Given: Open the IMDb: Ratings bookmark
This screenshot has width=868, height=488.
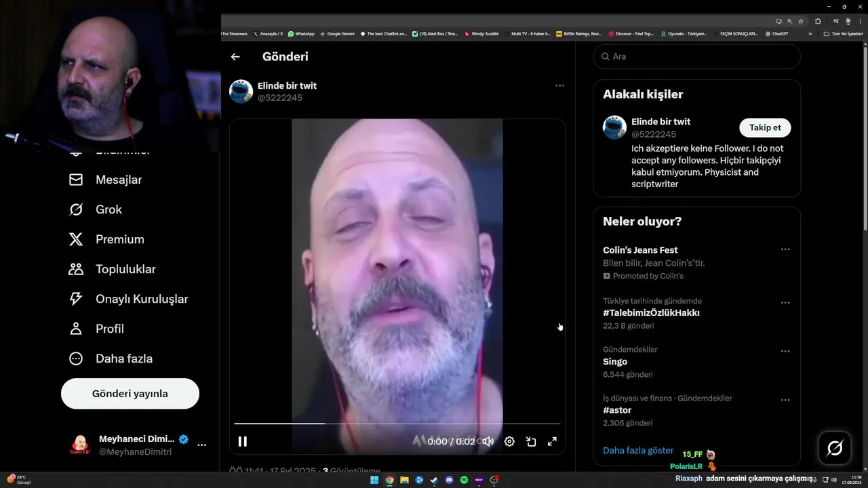Looking at the screenshot, I should pos(578,33).
